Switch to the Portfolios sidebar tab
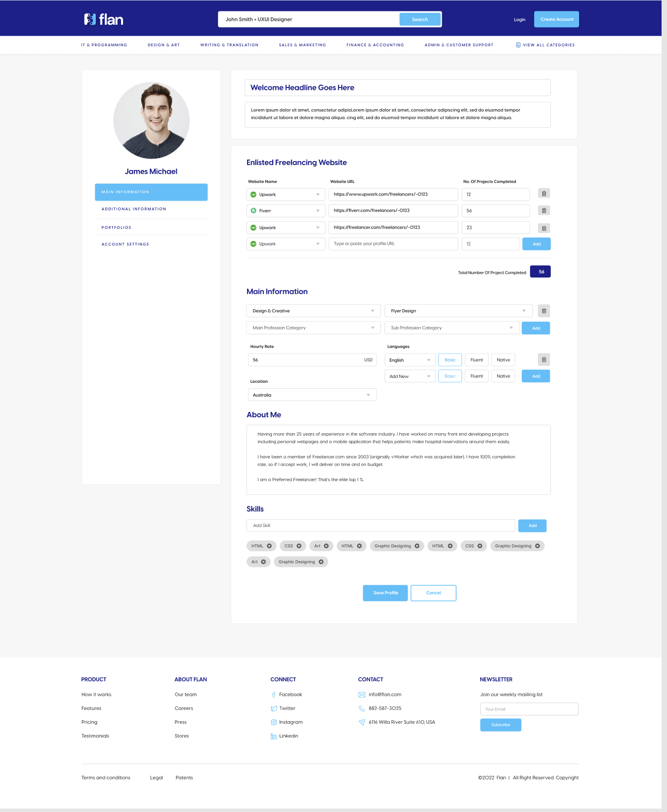Viewport: 667px width, 812px height. click(x=117, y=227)
